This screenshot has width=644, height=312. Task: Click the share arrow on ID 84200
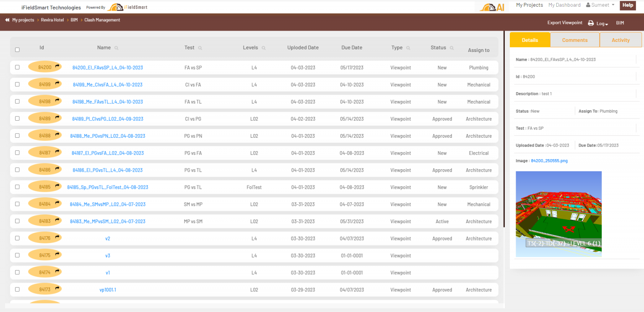(x=57, y=66)
